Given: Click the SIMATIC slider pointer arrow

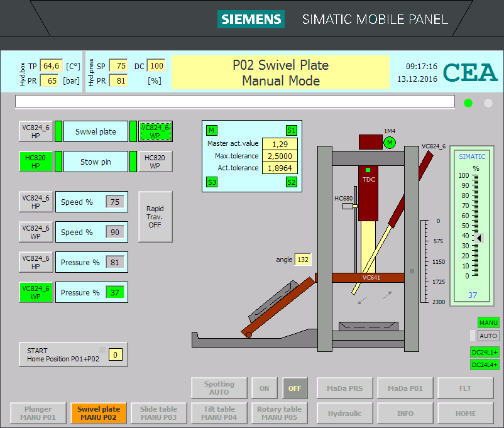Looking at the screenshot, I should (479, 238).
